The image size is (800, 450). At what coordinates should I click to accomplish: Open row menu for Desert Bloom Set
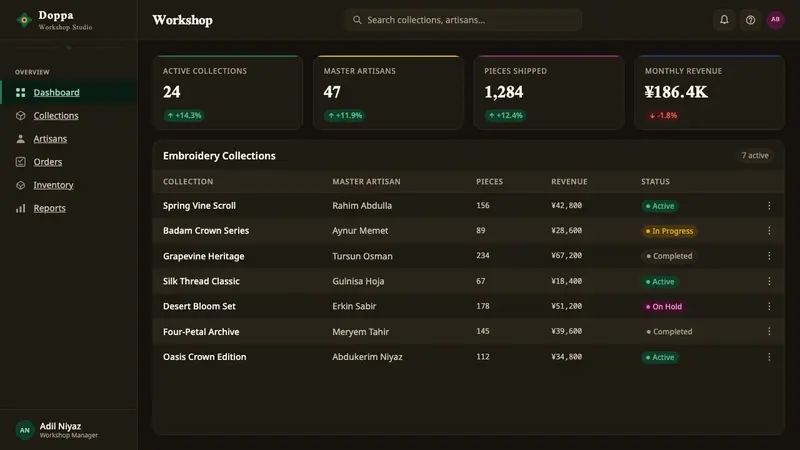click(x=769, y=306)
